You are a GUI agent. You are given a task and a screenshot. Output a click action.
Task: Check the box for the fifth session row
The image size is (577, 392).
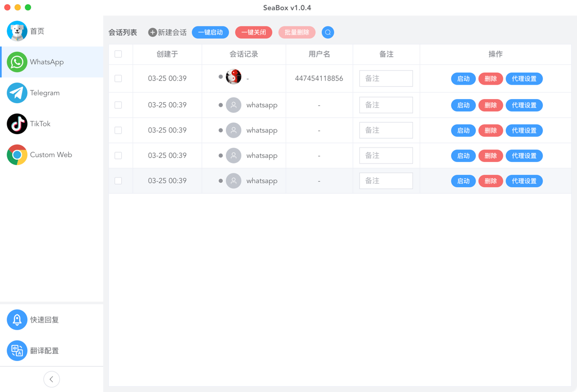click(118, 181)
